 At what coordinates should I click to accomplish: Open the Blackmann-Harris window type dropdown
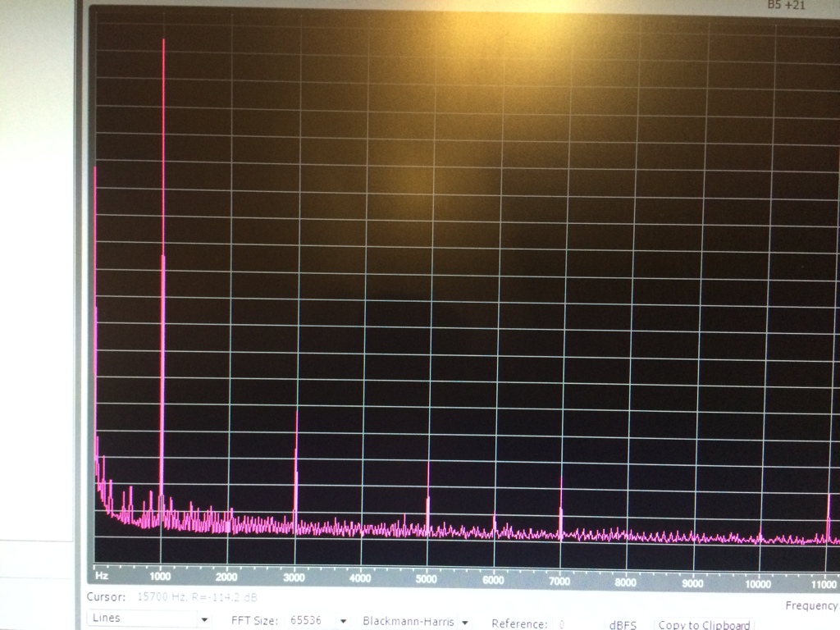point(415,622)
